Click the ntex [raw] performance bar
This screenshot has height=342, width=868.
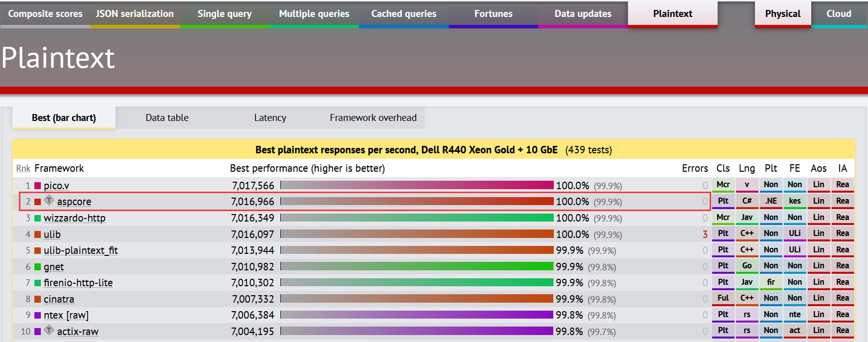[x=417, y=315]
